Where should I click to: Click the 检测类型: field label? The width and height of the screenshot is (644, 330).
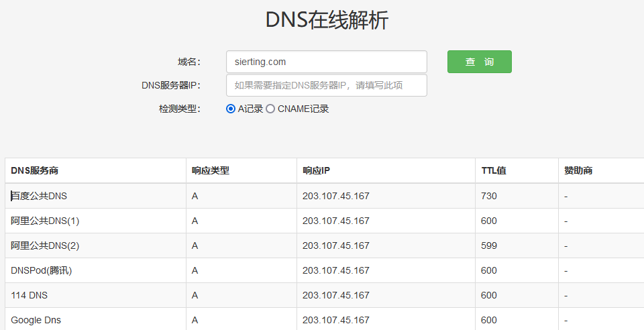180,109
